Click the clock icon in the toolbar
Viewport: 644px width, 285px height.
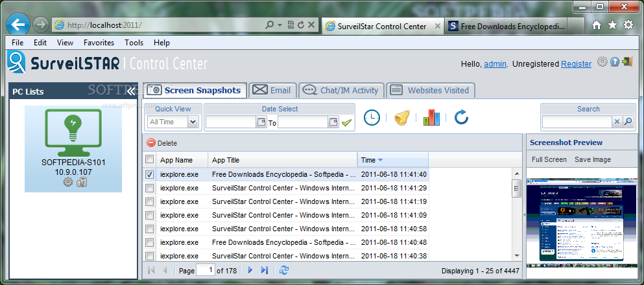(372, 118)
